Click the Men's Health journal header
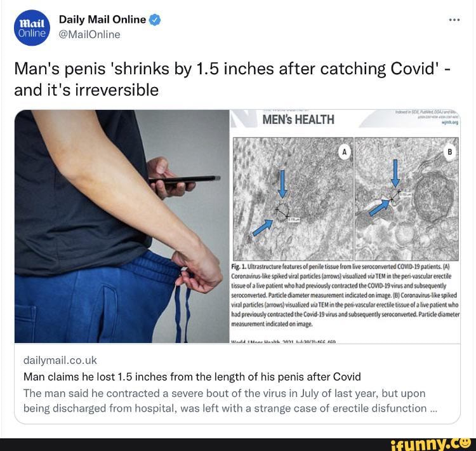Image resolution: width=476 pixels, height=451 pixels. pyautogui.click(x=298, y=119)
